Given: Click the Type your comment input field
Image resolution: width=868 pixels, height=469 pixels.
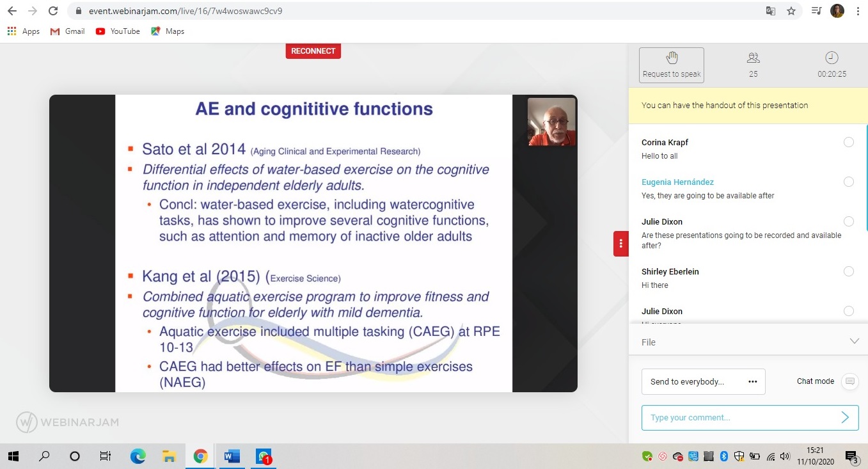Looking at the screenshot, I should coord(750,418).
